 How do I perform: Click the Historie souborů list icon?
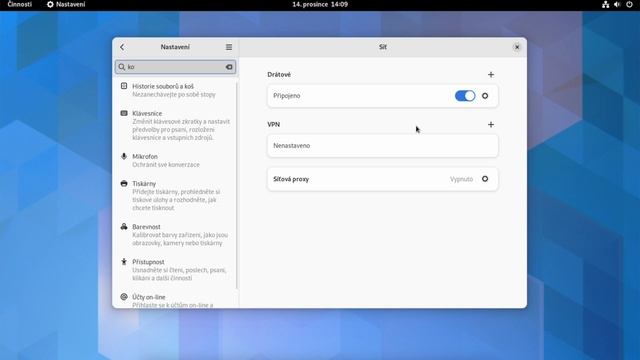[124, 86]
